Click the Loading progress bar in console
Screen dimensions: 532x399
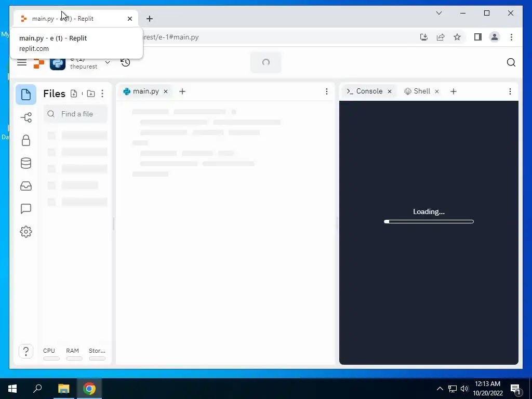coord(429,221)
